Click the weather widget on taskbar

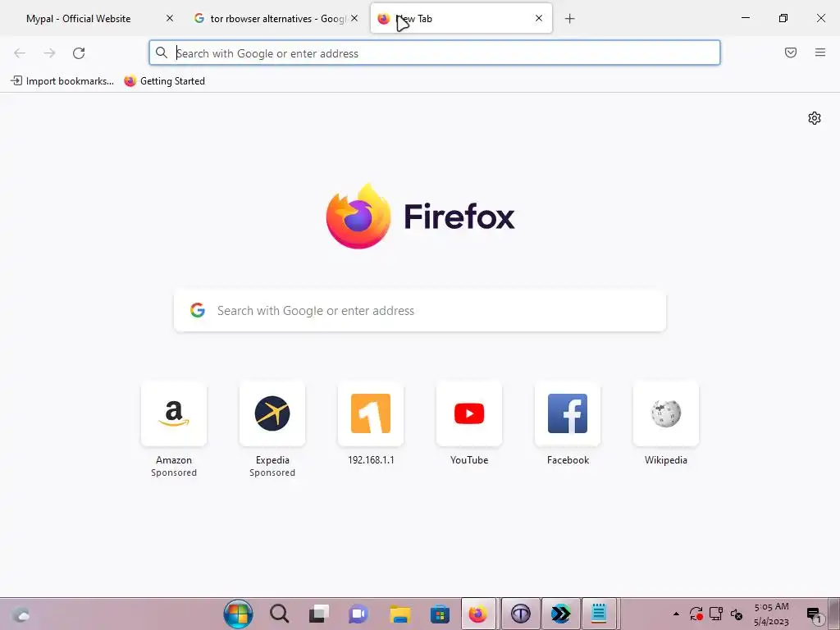coord(21,614)
